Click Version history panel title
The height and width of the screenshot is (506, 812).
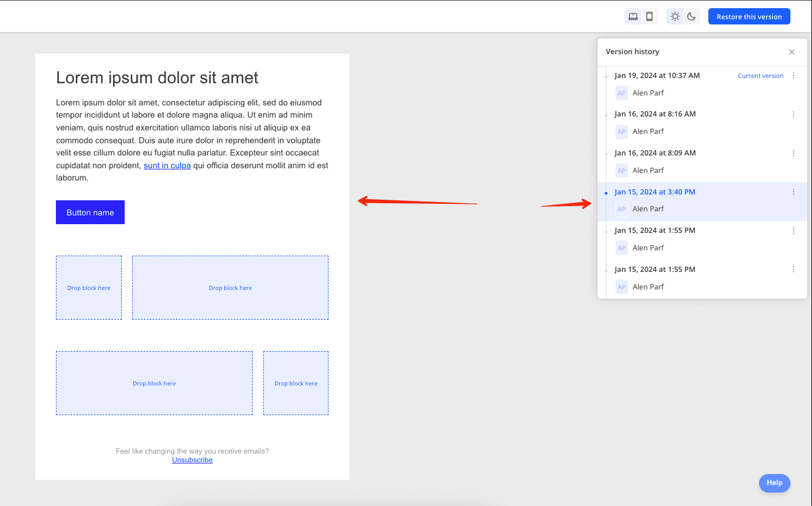coord(633,52)
